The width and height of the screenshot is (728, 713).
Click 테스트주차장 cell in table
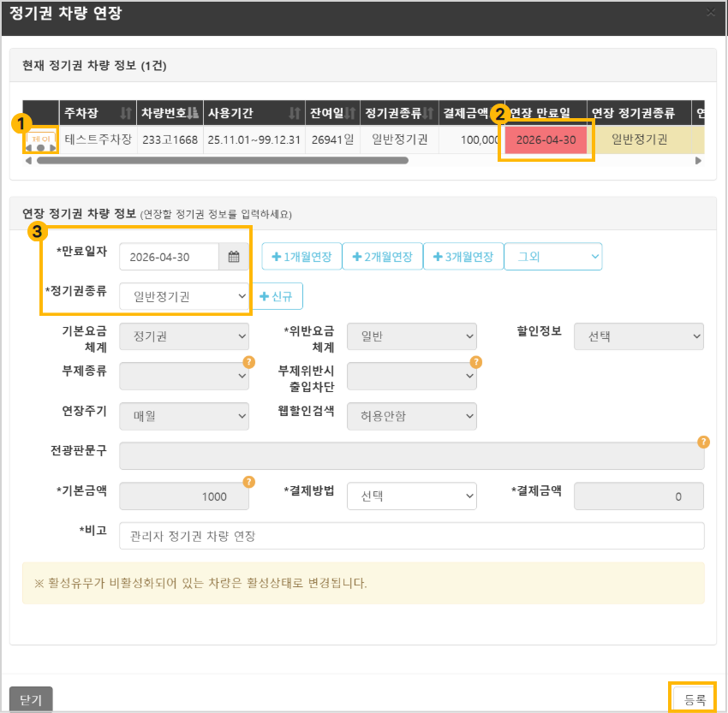98,140
